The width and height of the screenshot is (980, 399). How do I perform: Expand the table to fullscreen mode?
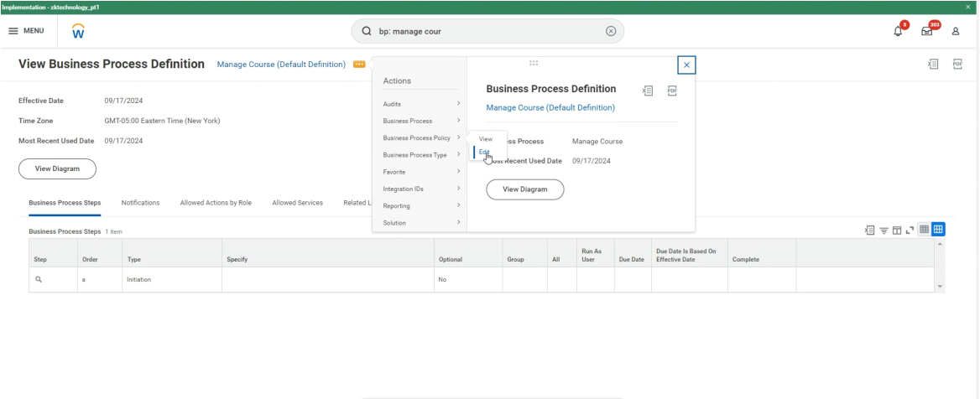pos(910,230)
